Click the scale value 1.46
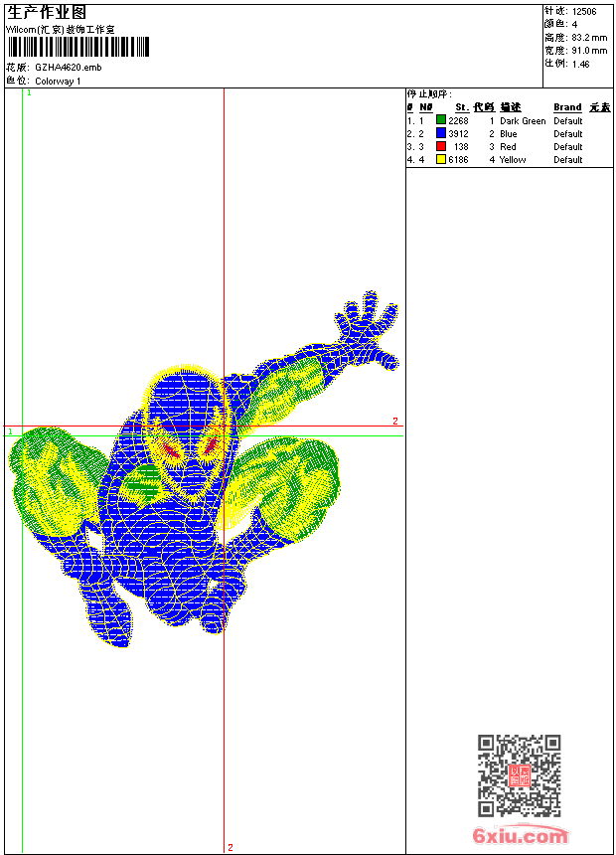Screen dimensions: 616x855 (580, 64)
